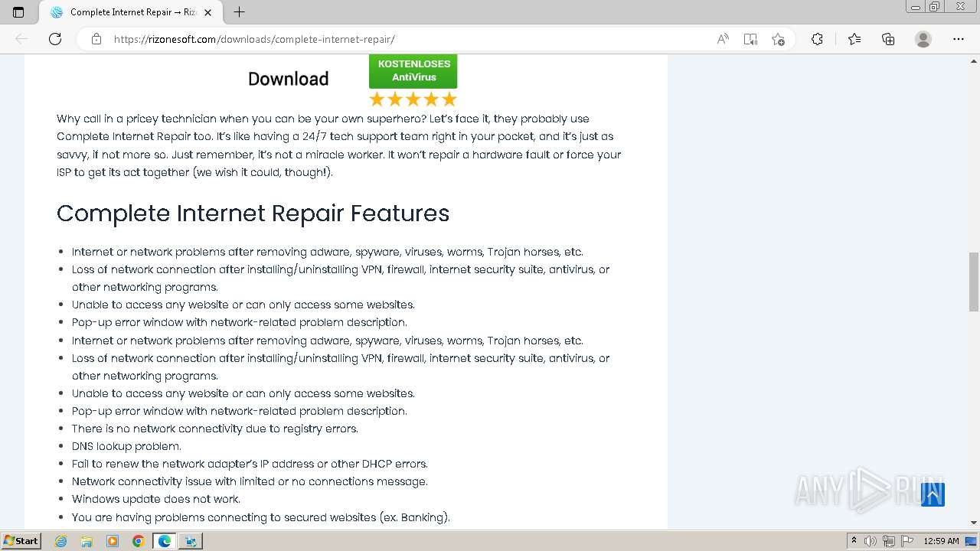
Task: Click the page scrollbar thumb
Action: pos(974,282)
